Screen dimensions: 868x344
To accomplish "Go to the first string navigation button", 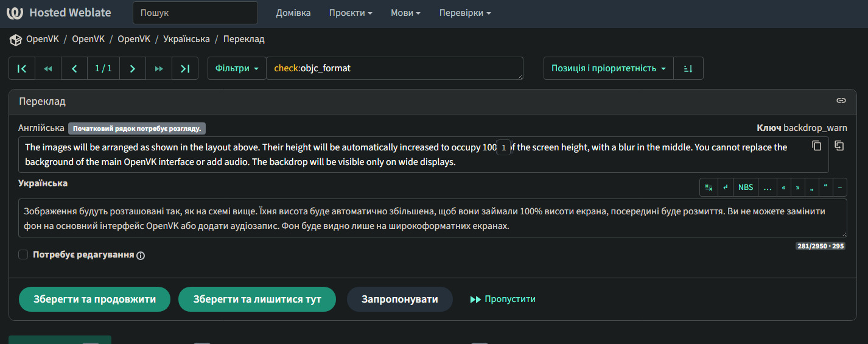I will [x=22, y=68].
